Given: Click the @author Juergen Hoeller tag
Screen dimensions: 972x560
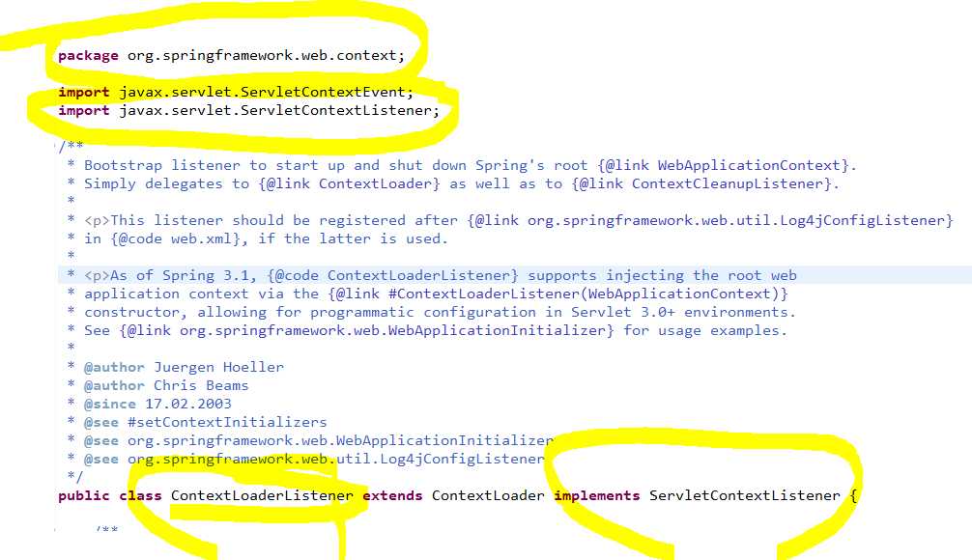Looking at the screenshot, I should click(184, 367).
